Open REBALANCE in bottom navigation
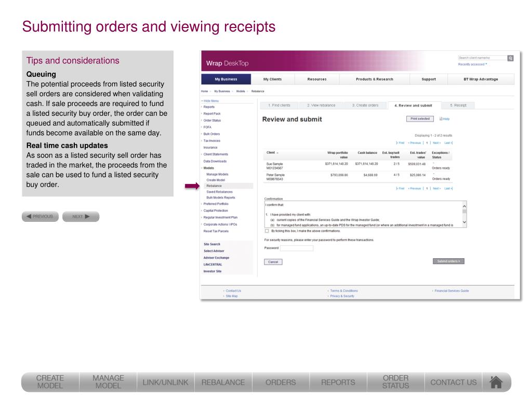 click(223, 382)
